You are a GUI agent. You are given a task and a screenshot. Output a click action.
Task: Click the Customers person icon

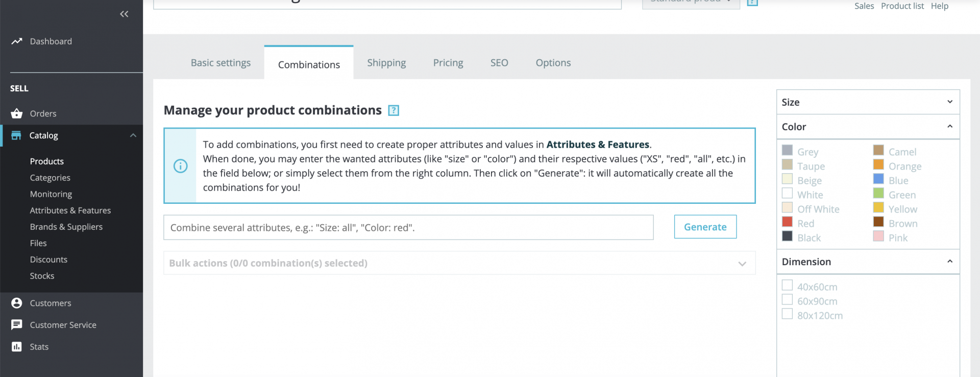click(x=17, y=303)
